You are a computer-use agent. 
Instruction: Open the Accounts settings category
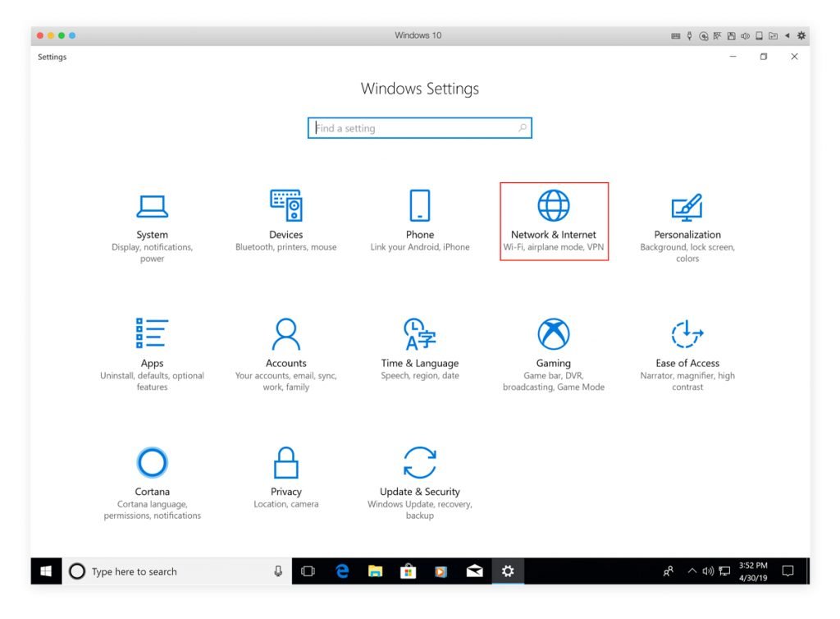click(286, 355)
